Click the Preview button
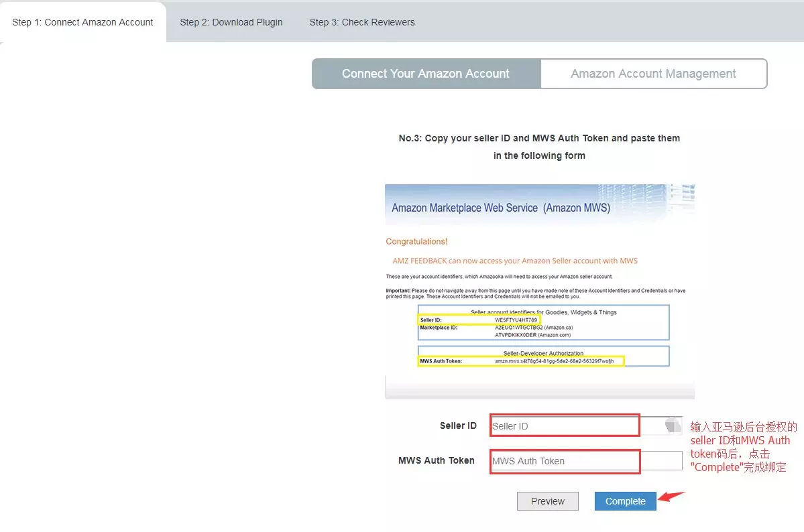 [x=548, y=501]
